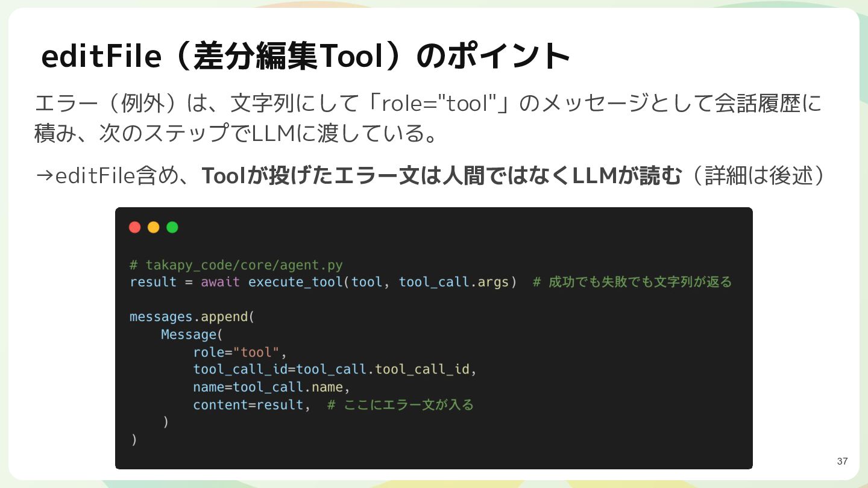Screen dimensions: 868x488
Task: Click the comment "# 成功でも失敗でも文字列が返る"
Action: coord(632,282)
